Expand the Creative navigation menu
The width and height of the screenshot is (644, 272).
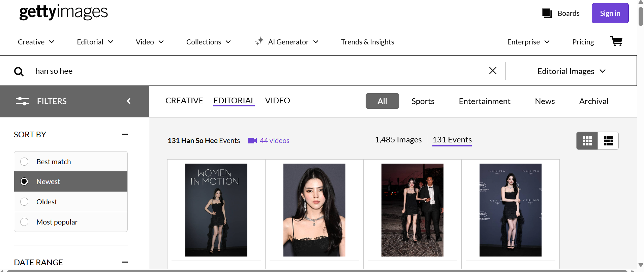[36, 42]
